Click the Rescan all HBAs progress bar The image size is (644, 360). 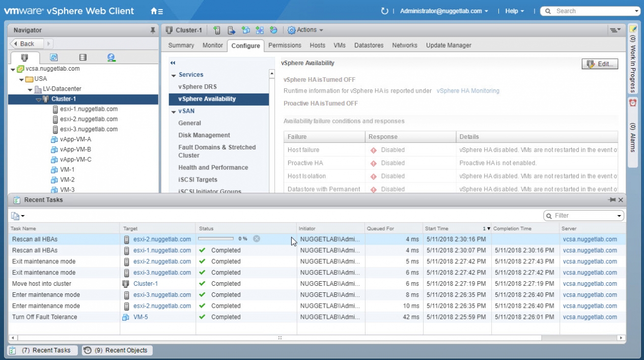pyautogui.click(x=216, y=238)
